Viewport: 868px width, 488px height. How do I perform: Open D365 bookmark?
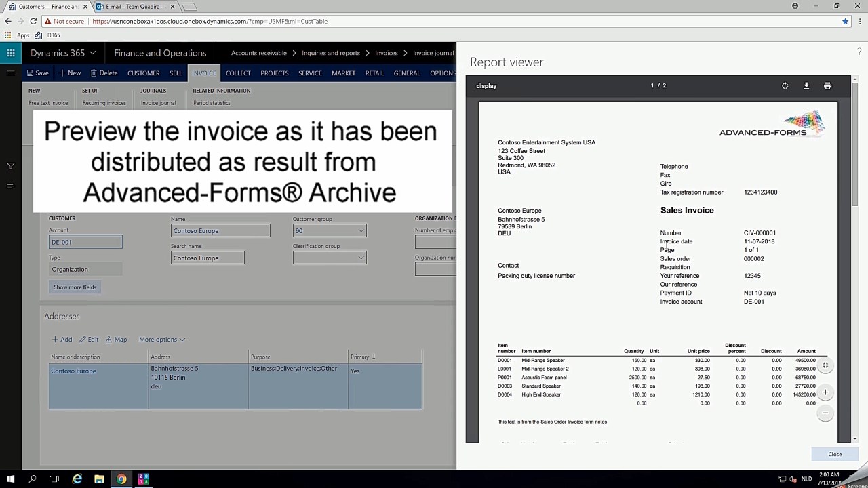(x=48, y=35)
